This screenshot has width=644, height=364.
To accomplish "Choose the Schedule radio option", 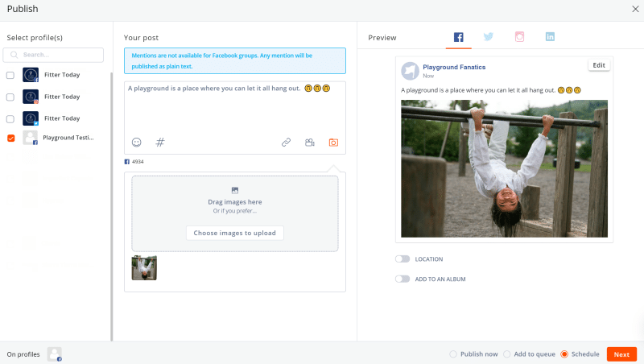I will click(x=564, y=354).
